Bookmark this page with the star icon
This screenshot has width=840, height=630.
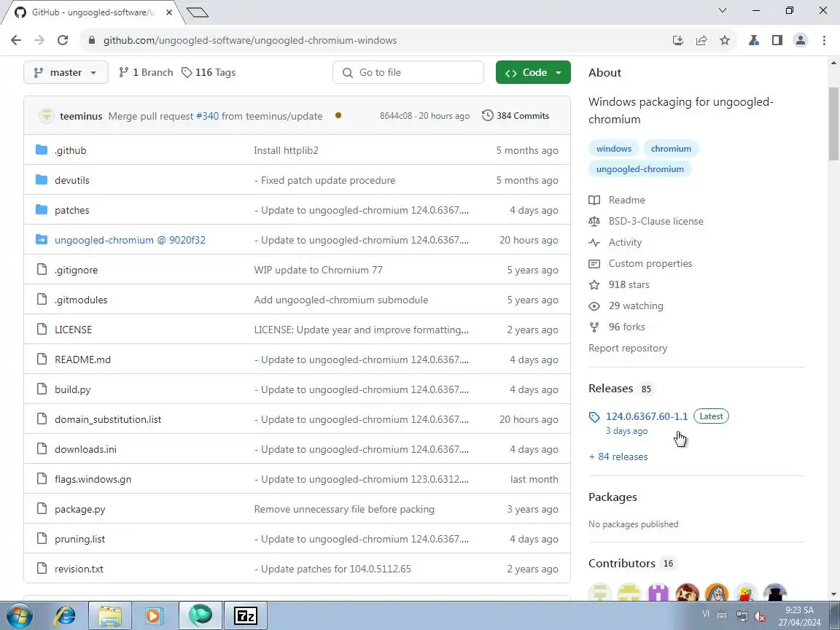click(x=724, y=40)
